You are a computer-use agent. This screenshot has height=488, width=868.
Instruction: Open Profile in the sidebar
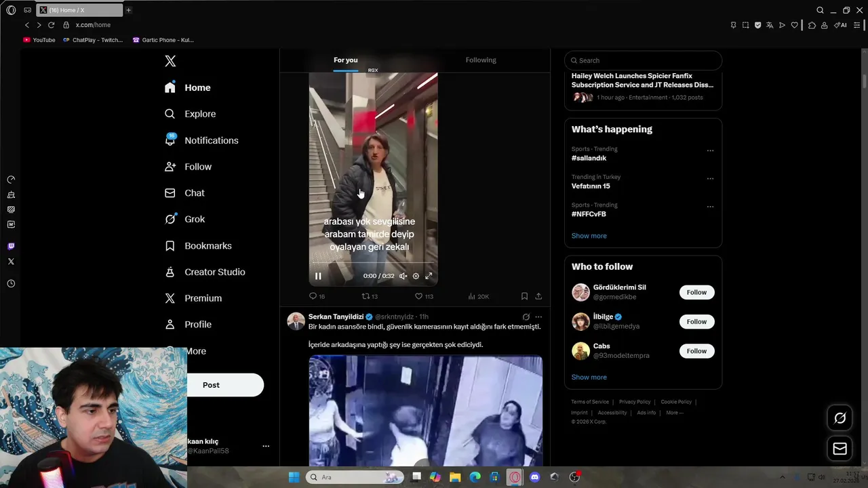(188, 325)
